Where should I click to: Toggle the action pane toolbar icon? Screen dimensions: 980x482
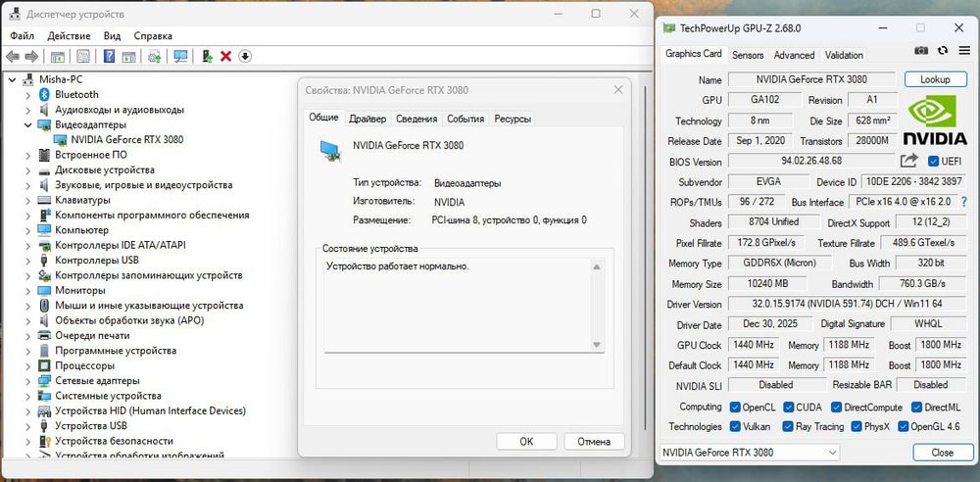(x=128, y=57)
